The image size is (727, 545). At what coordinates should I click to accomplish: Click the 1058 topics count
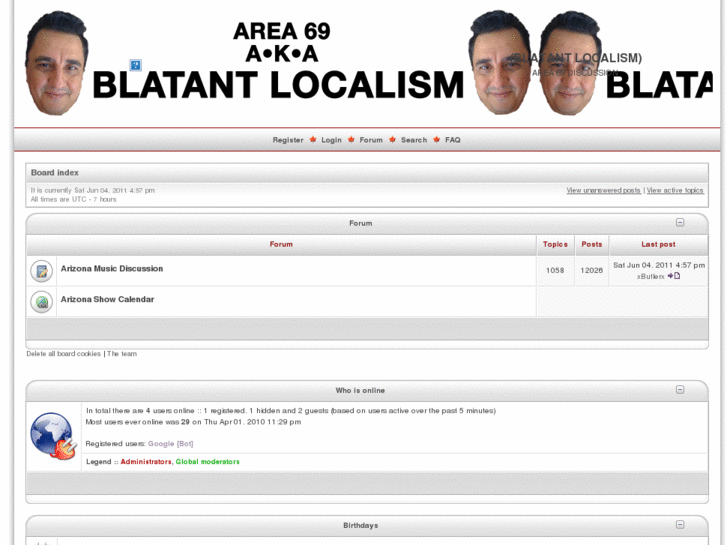click(x=555, y=270)
